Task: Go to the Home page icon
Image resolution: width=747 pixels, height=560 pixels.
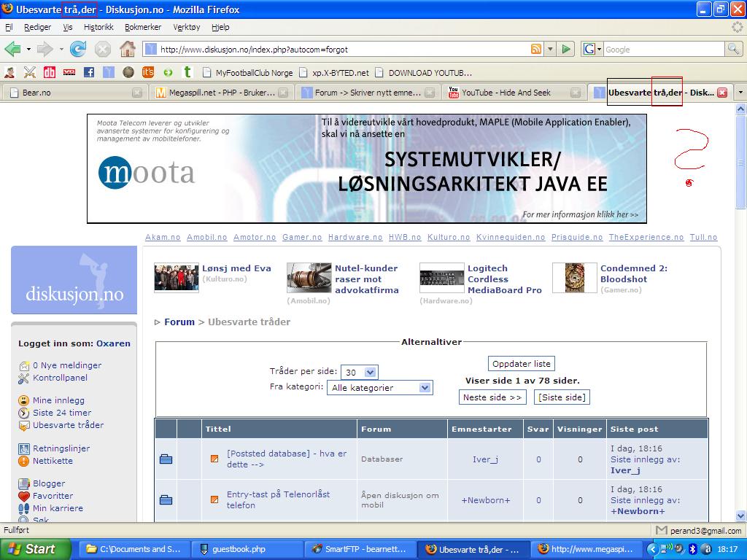Action: tap(127, 49)
